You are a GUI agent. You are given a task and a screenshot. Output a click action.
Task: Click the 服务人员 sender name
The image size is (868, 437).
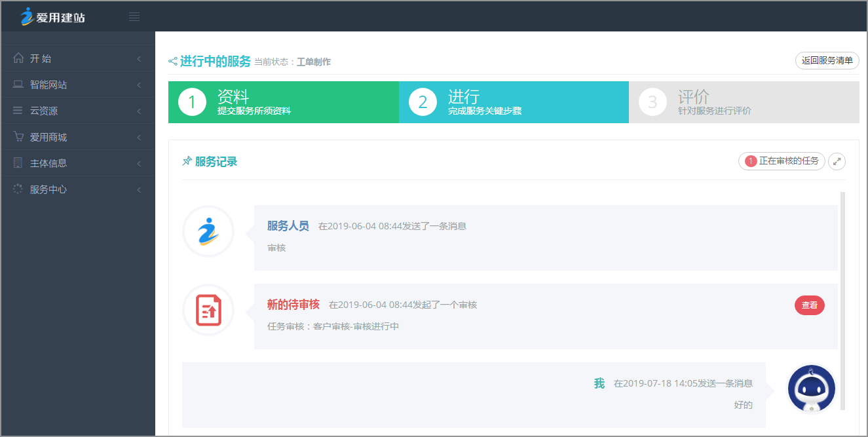pos(288,226)
